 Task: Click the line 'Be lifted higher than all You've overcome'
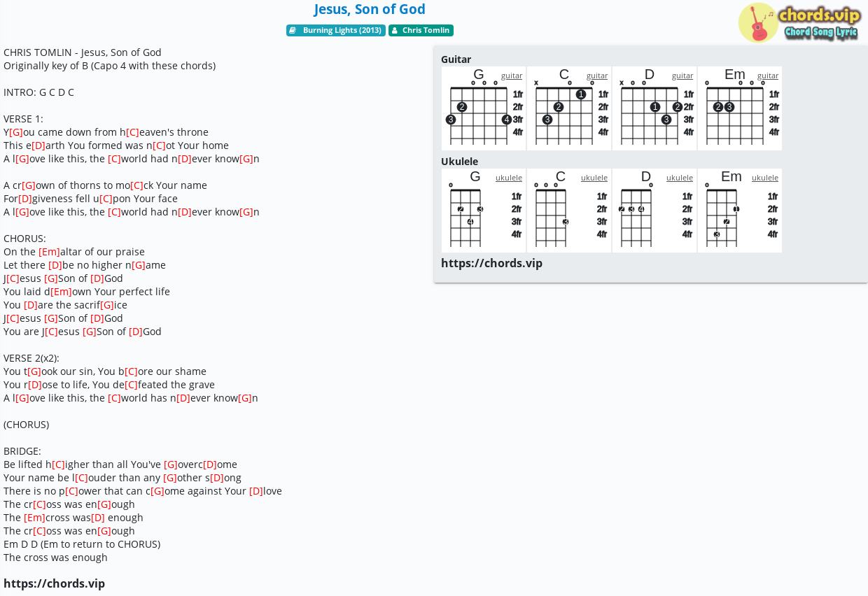tap(120, 464)
